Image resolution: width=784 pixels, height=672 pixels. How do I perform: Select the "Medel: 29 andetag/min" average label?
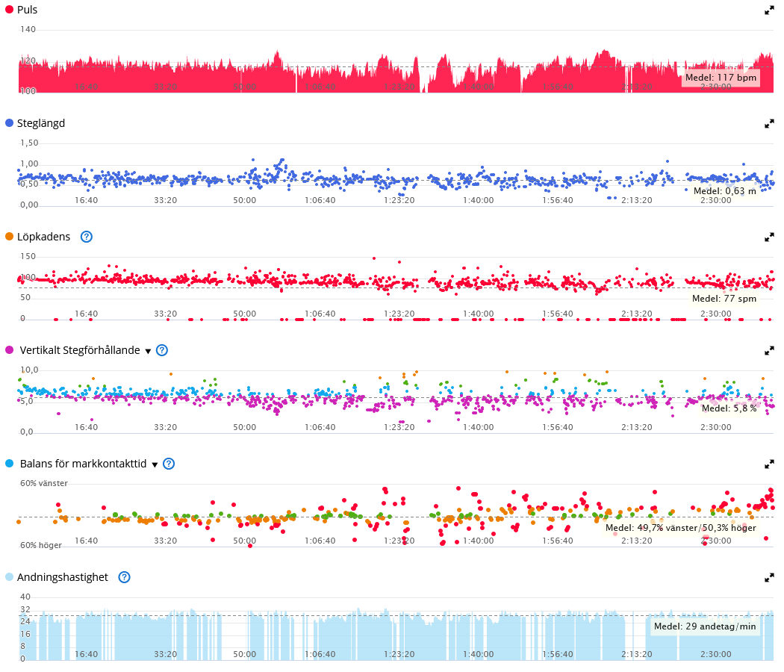tap(705, 626)
